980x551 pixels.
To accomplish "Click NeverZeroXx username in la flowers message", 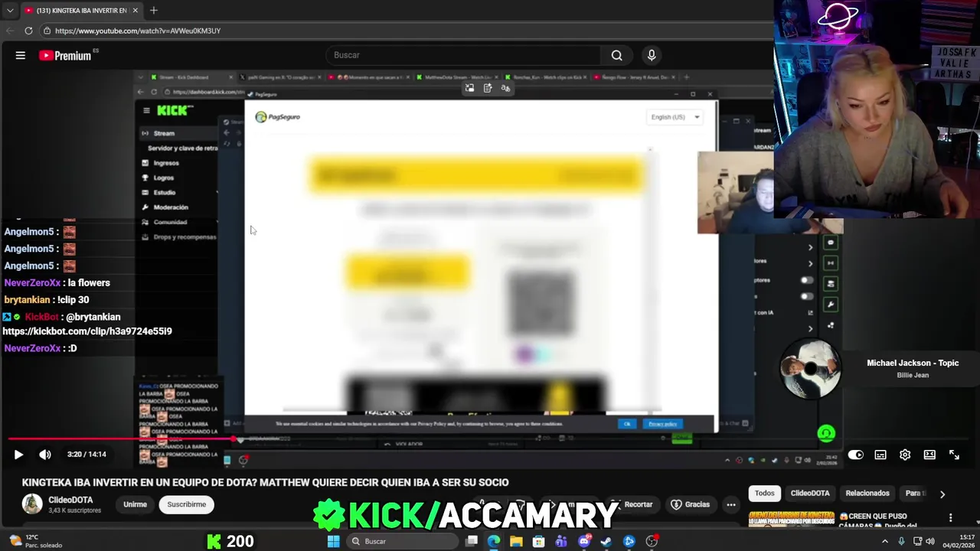I will (x=32, y=283).
